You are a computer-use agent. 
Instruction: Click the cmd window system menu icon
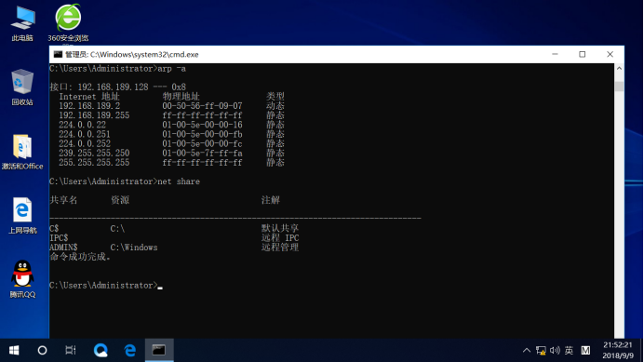(x=58, y=54)
